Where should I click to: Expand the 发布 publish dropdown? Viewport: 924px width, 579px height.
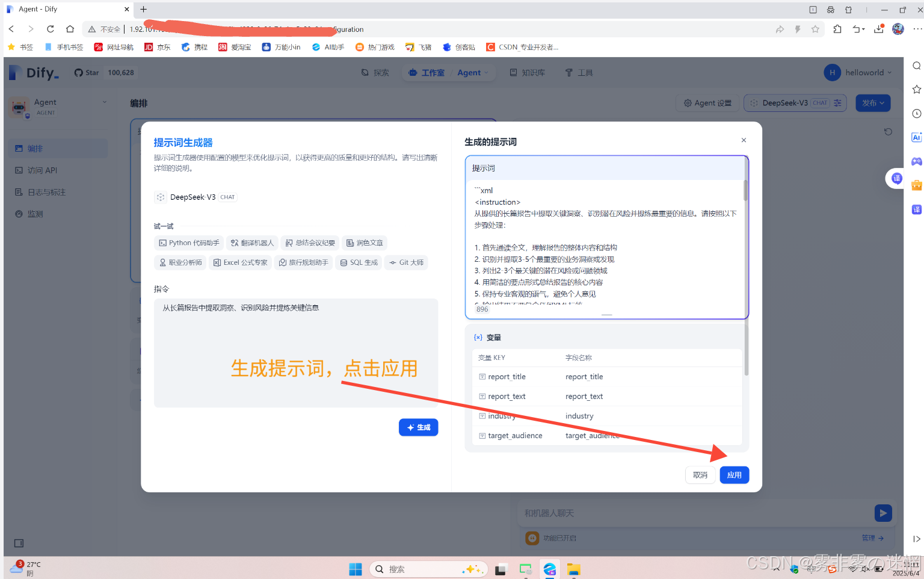point(873,103)
